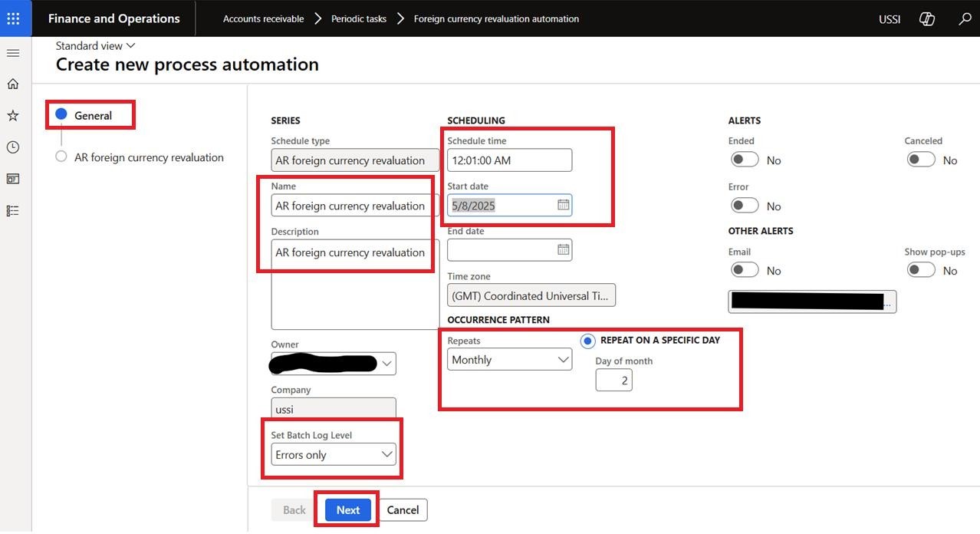Open Workspaces icon in sidebar
The width and height of the screenshot is (980, 534).
[x=13, y=179]
